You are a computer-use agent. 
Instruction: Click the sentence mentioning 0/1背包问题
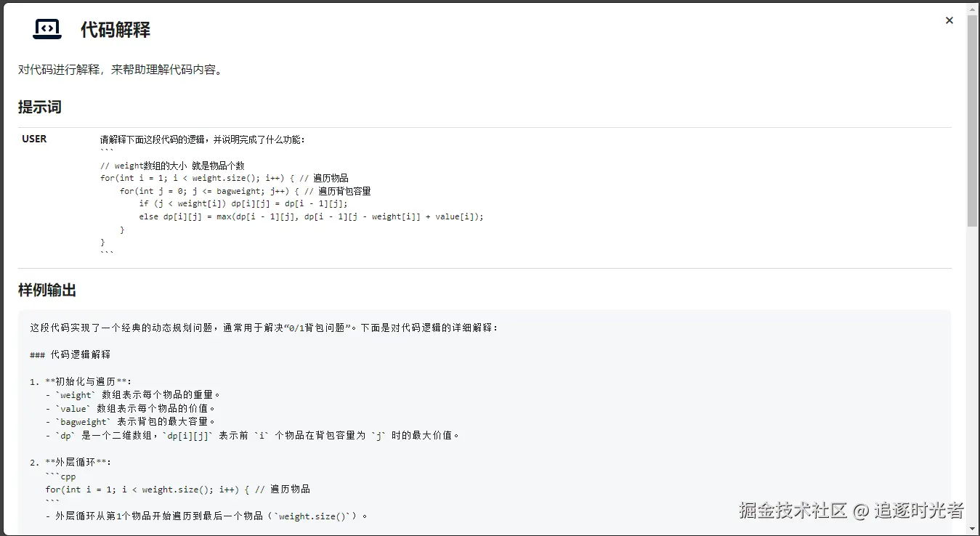pos(264,328)
